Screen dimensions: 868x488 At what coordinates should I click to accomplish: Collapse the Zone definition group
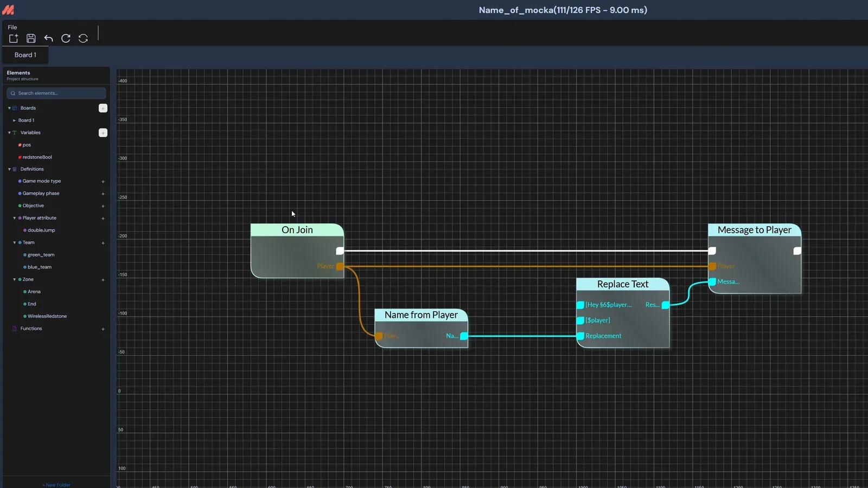tap(15, 280)
